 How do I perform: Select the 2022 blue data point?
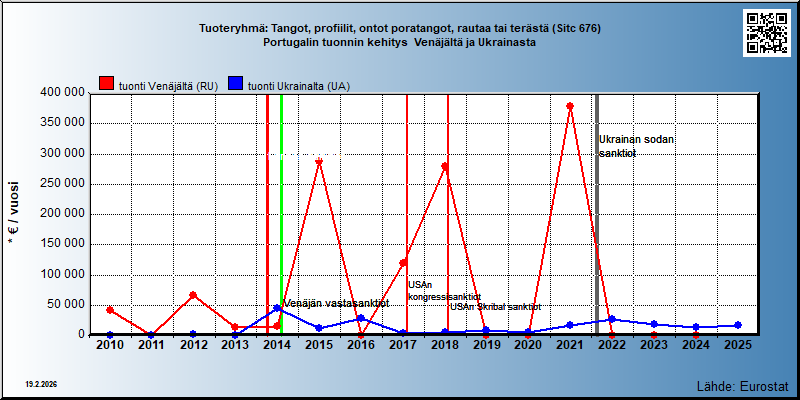point(612,319)
